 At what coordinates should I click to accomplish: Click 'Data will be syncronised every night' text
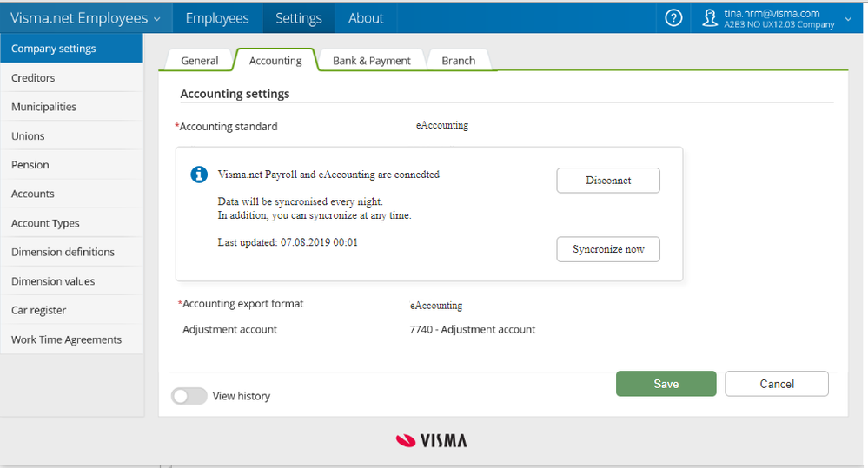pyautogui.click(x=300, y=201)
